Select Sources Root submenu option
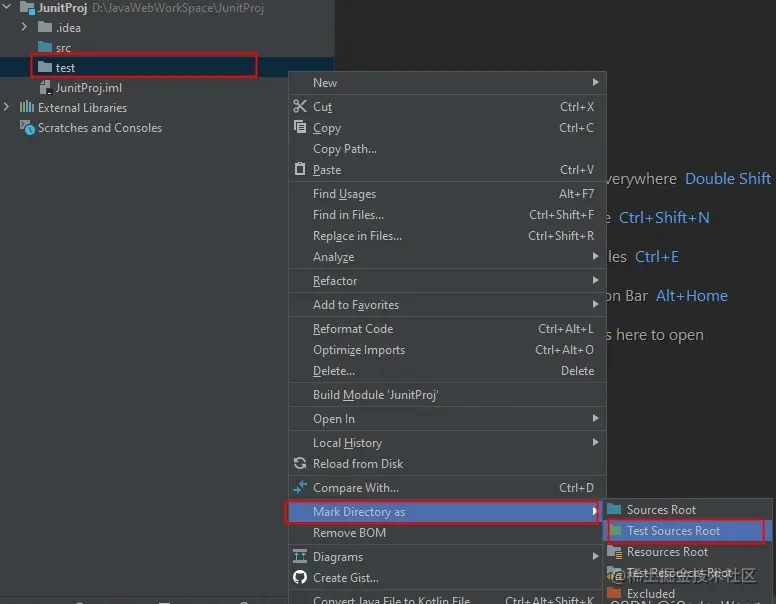776x604 pixels. pyautogui.click(x=688, y=509)
